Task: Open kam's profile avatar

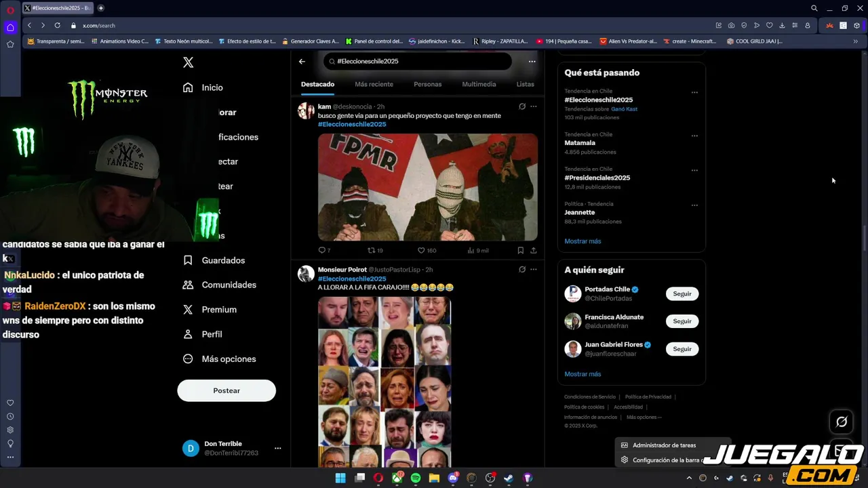Action: pyautogui.click(x=306, y=110)
